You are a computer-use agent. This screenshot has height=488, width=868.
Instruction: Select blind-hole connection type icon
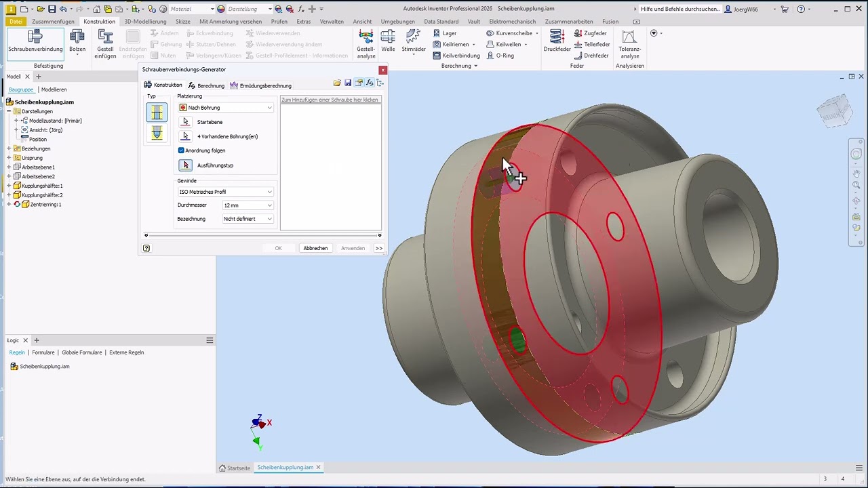click(157, 134)
